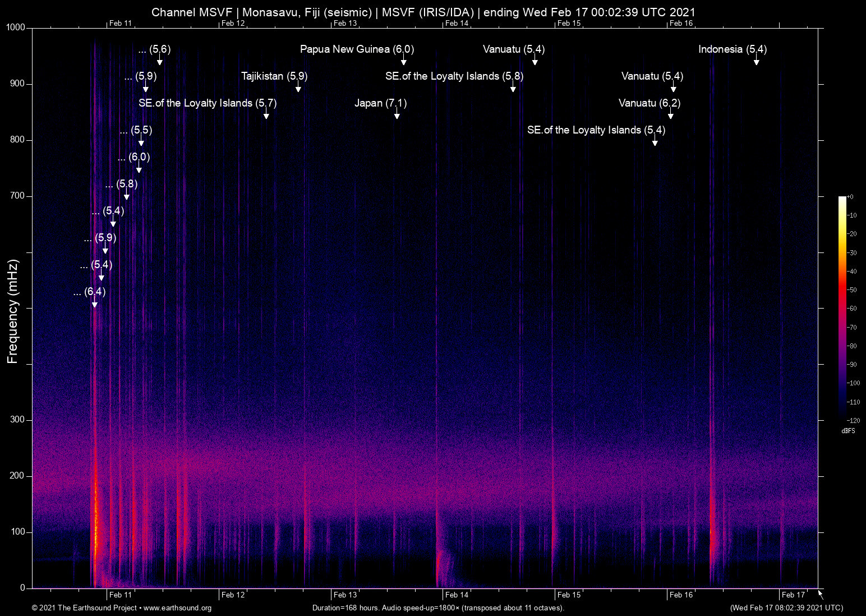This screenshot has height=616, width=866.
Task: Select the Vanuatu (6.2) event label
Action: pyautogui.click(x=649, y=103)
